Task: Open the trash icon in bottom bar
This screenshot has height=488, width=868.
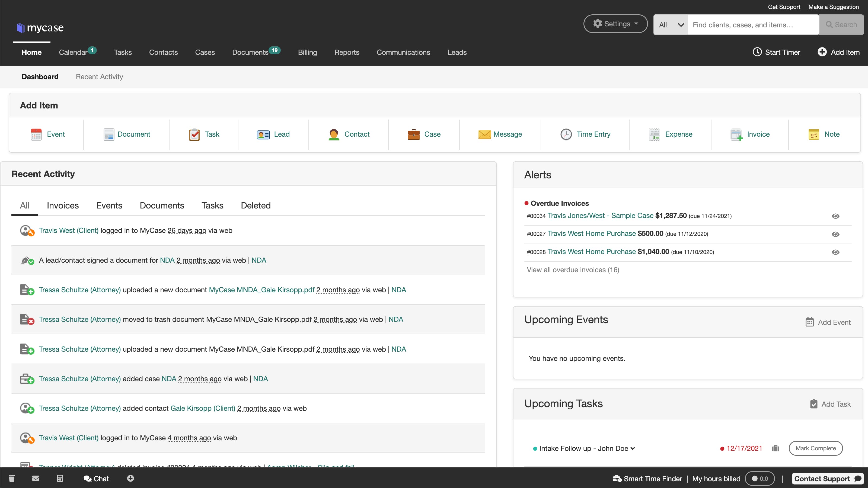Action: (12, 478)
